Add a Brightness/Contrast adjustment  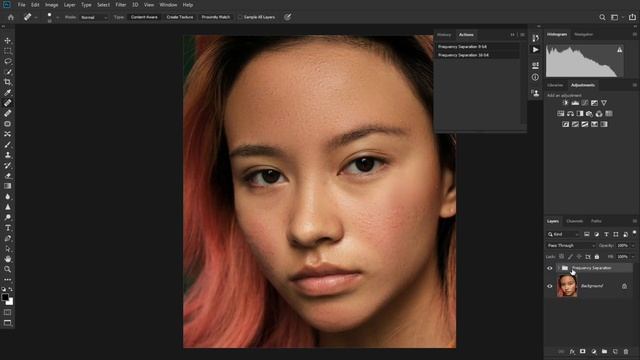[x=565, y=103]
